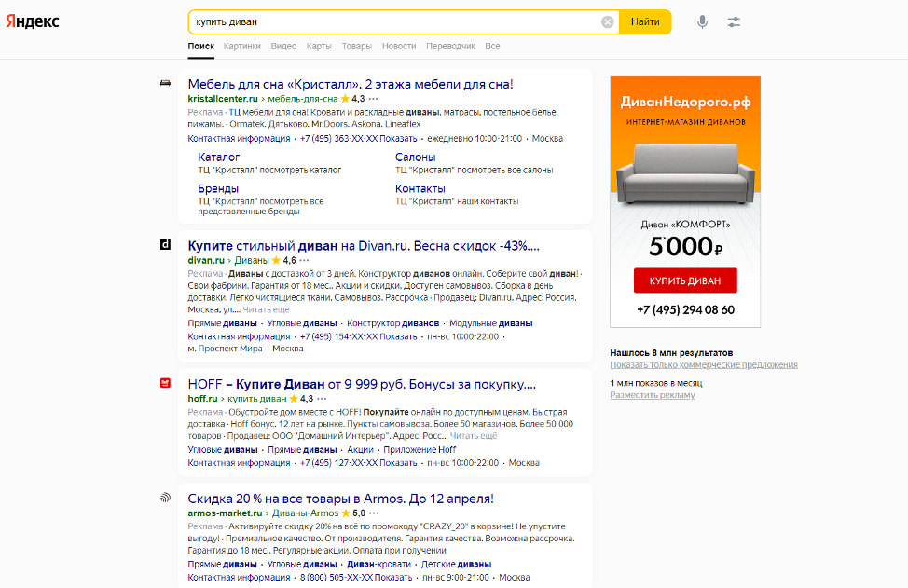Clear the search query with the X icon
908x588 pixels.
(x=608, y=21)
